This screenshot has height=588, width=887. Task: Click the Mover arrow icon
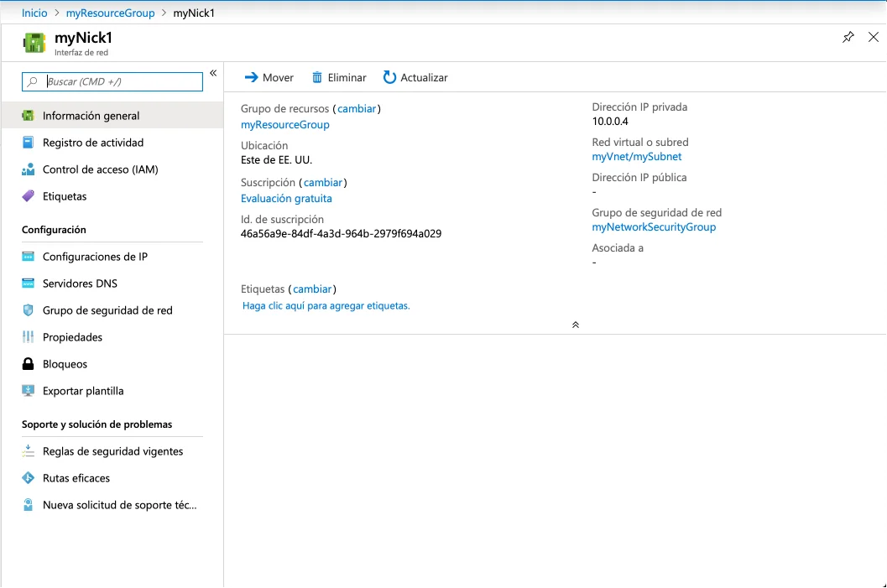251,77
